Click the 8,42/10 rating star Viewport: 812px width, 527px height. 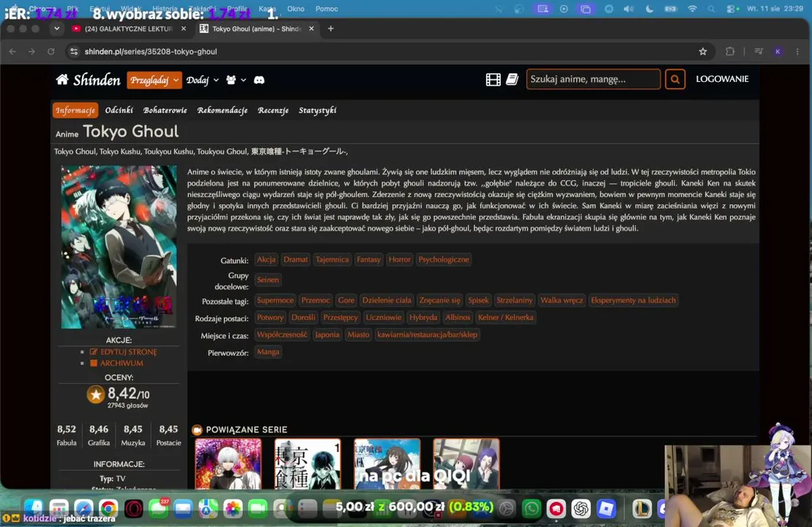(x=95, y=395)
